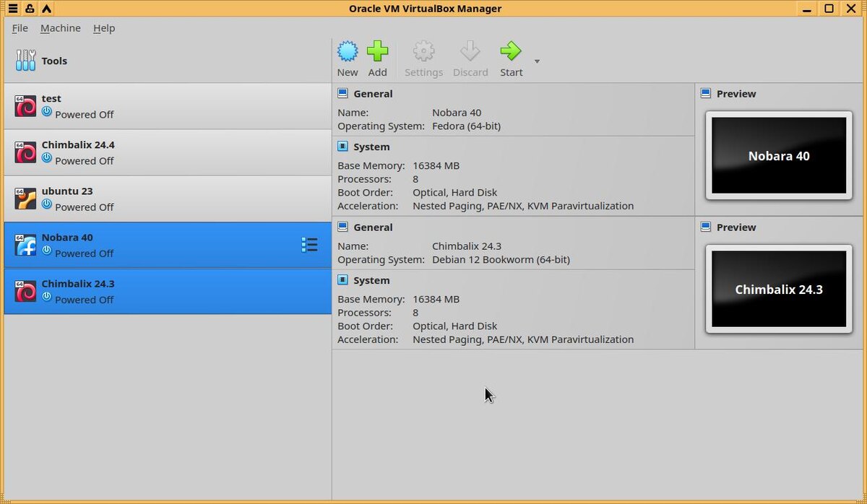Click the ubuntu 23 OS icon

(25, 199)
